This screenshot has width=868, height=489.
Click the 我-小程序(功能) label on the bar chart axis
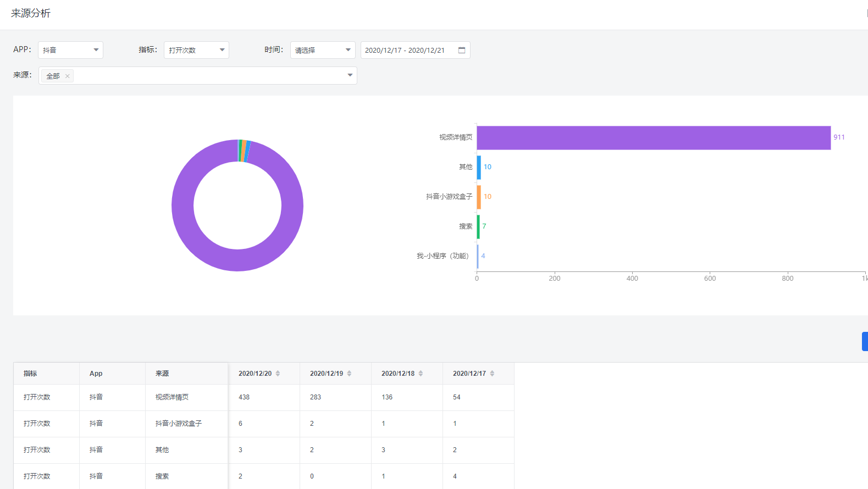[x=443, y=256]
